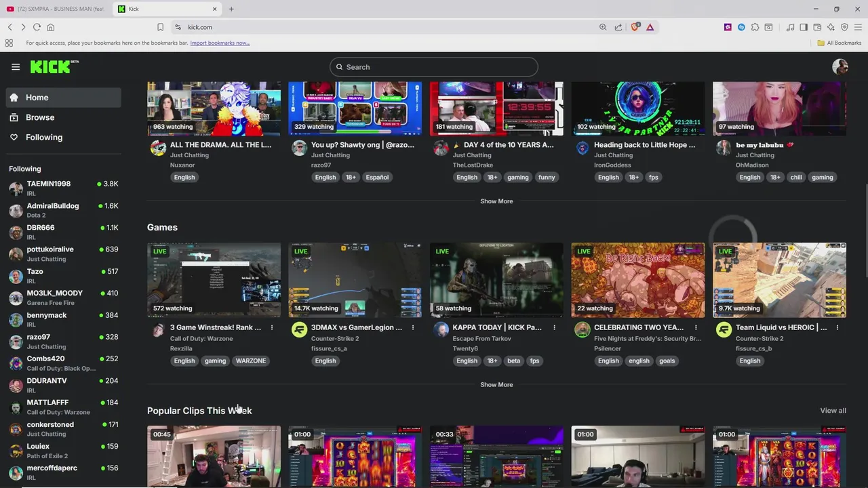Click the Brave Shields lion icon

(x=635, y=27)
